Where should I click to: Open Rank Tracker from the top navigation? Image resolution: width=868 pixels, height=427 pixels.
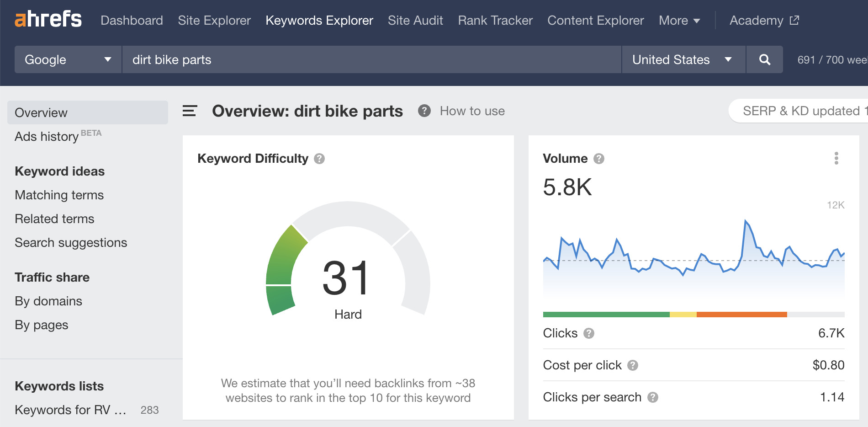click(x=495, y=20)
